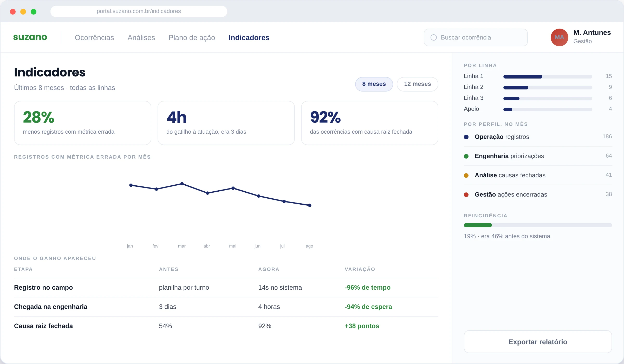This screenshot has height=364, width=624.
Task: Click the Engenharia priorizações row text
Action: pos(509,156)
